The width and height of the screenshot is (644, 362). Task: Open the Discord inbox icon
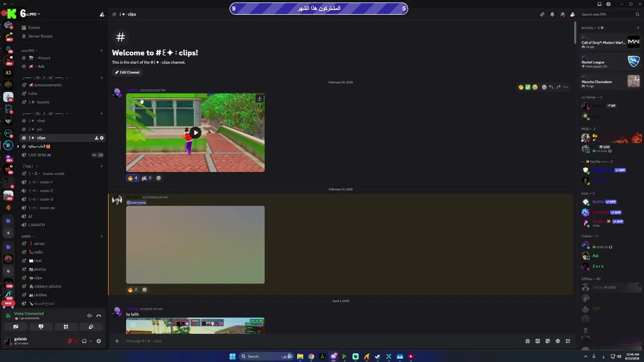pyautogui.click(x=599, y=4)
